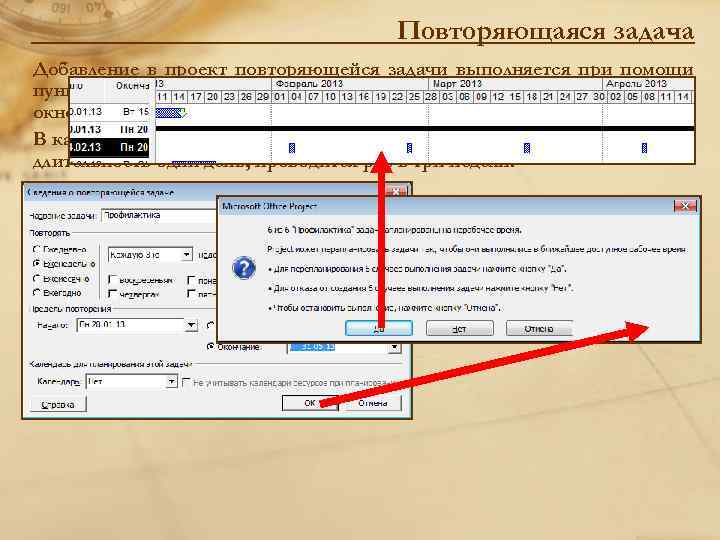720x540 pixels.
Task: Select the Ежемесячно recurrence option
Action: click(x=37, y=278)
